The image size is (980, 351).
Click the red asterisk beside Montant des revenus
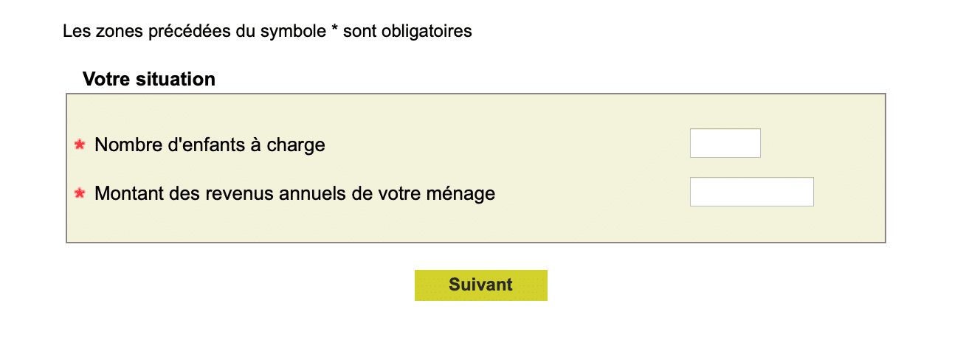click(x=80, y=194)
